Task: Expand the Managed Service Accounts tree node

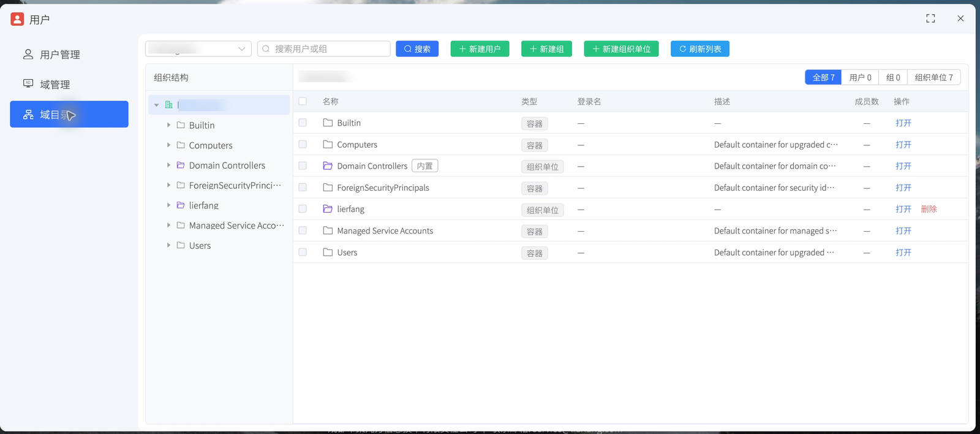Action: click(x=168, y=225)
